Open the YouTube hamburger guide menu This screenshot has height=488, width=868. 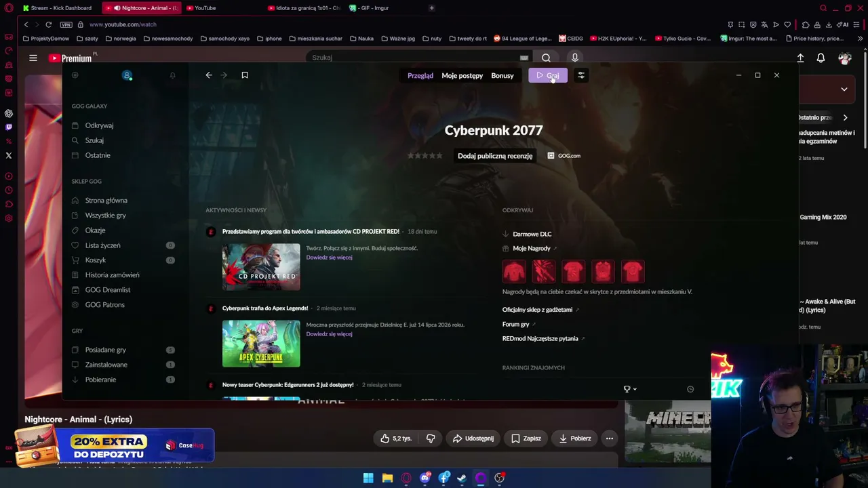tap(33, 58)
